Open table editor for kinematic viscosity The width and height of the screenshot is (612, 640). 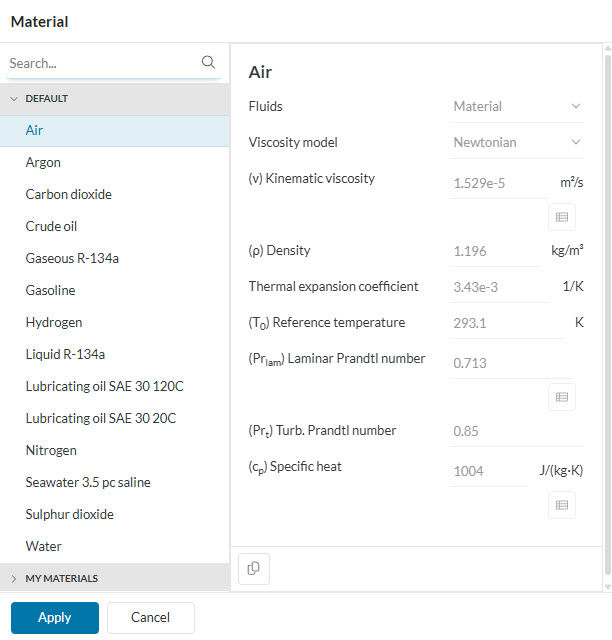561,217
